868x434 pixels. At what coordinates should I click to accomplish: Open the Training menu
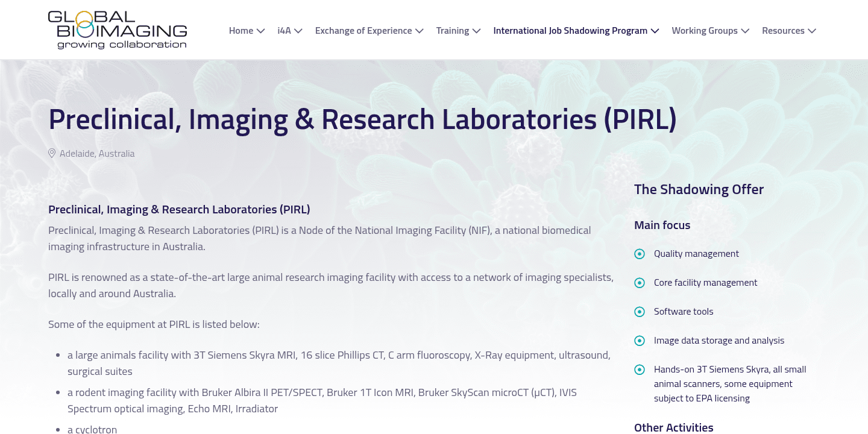point(453,31)
